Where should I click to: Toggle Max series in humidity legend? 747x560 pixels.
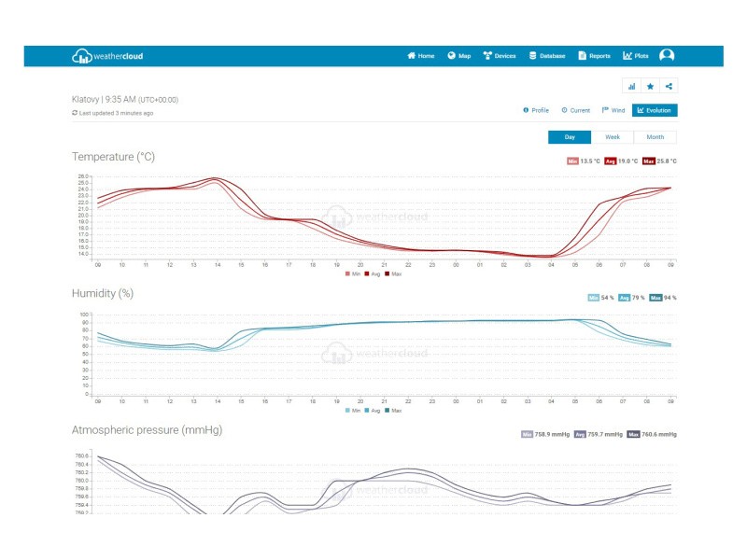(393, 411)
